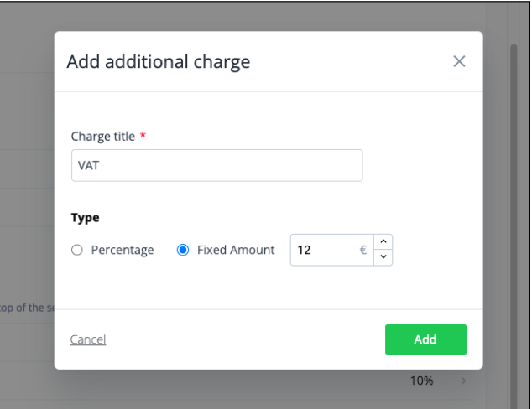Click the Charge title field containing VAT
Screen dimensions: 532x409
click(x=216, y=166)
